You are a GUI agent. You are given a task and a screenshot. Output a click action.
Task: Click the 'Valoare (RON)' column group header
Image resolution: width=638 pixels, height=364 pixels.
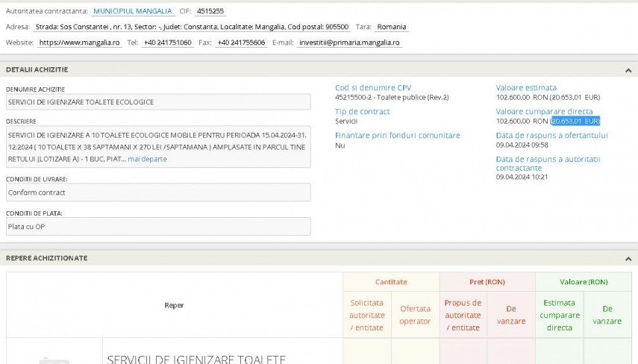click(x=584, y=282)
